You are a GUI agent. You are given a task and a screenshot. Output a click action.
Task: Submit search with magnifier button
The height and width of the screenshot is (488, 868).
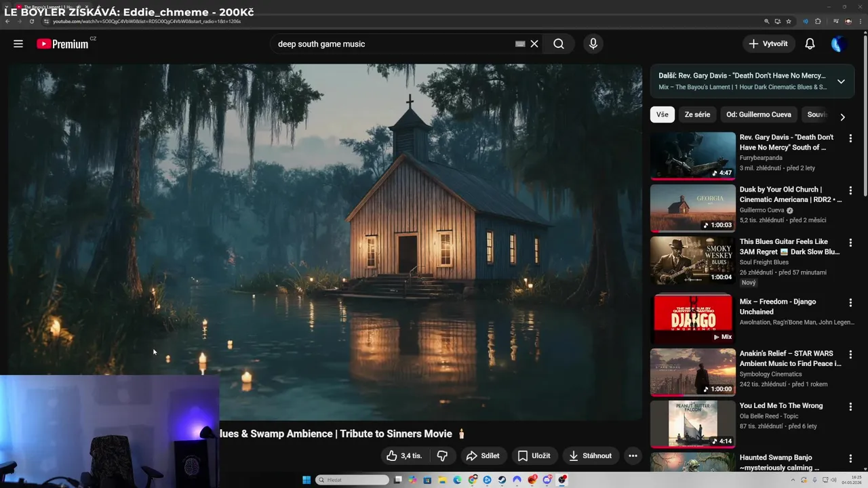pos(558,44)
